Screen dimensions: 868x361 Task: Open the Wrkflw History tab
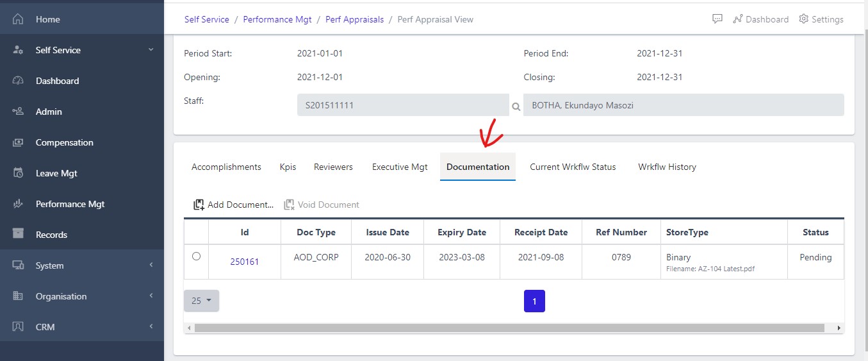667,167
